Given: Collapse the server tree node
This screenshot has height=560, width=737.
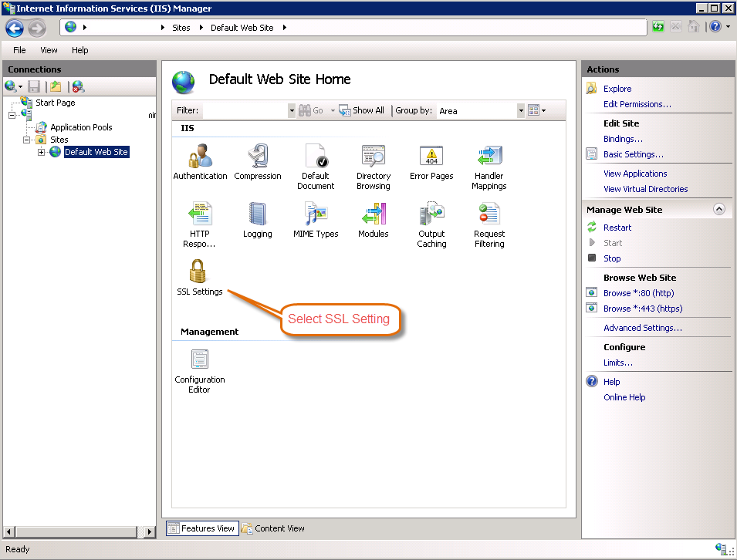Looking at the screenshot, I should (x=12, y=115).
